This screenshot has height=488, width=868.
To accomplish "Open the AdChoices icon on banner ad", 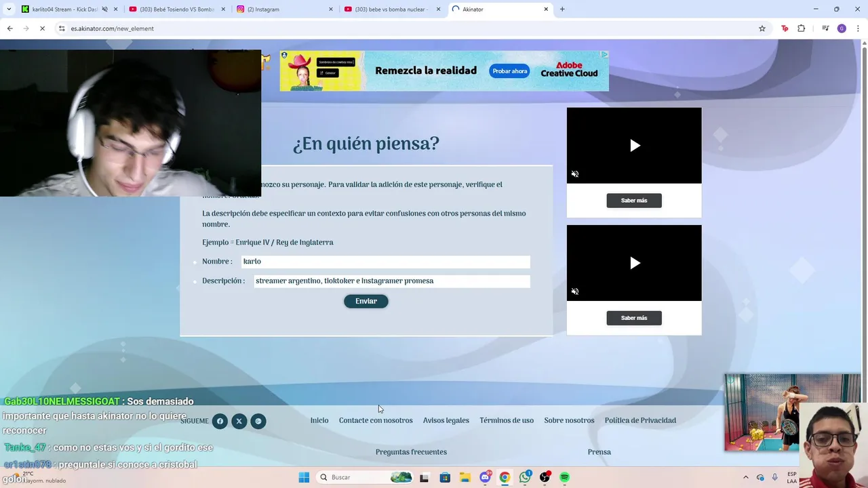I will (x=604, y=54).
